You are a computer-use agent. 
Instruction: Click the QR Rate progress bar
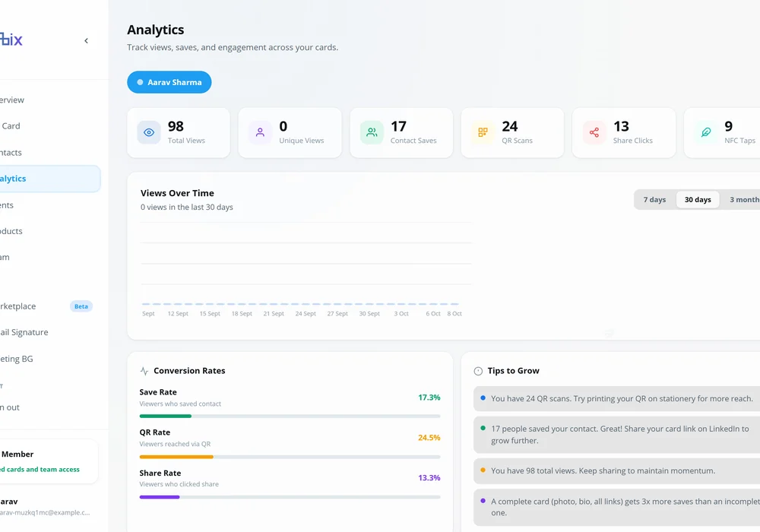click(290, 457)
